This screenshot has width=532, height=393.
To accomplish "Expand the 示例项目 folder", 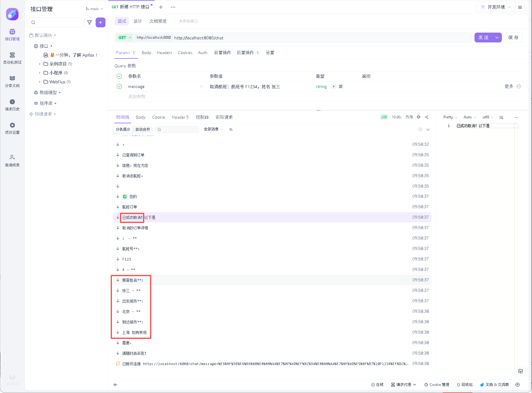I will (40, 64).
